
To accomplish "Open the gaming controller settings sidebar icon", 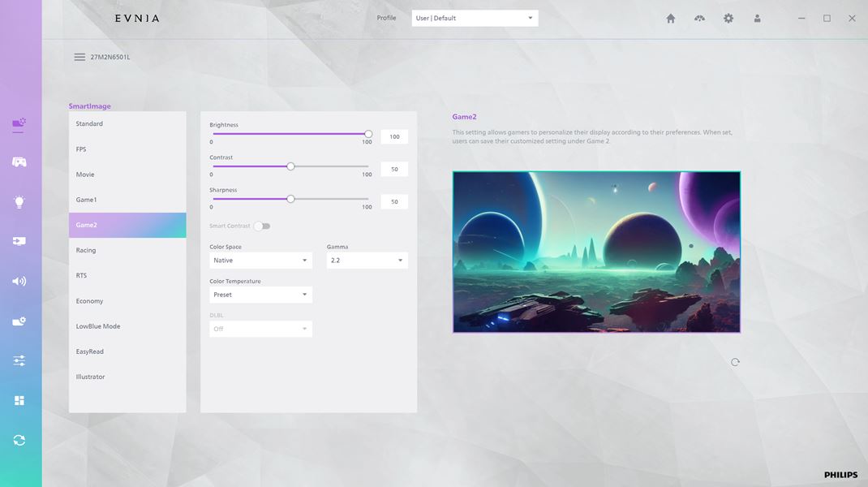I will (19, 162).
